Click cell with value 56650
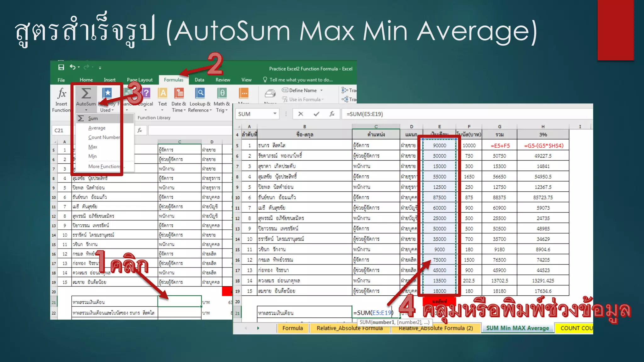This screenshot has width=644, height=362. click(x=499, y=177)
